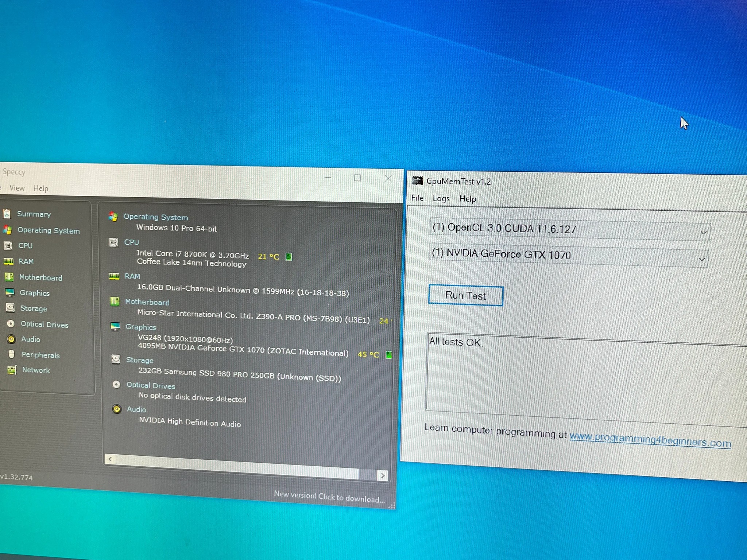Select Motherboard in the Speccy sidebar
747x560 pixels.
41,277
